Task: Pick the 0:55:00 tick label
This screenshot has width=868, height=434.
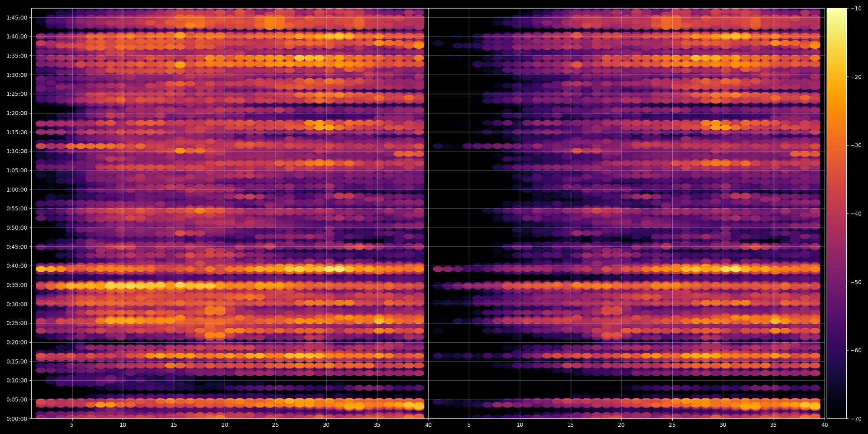Action: point(17,208)
